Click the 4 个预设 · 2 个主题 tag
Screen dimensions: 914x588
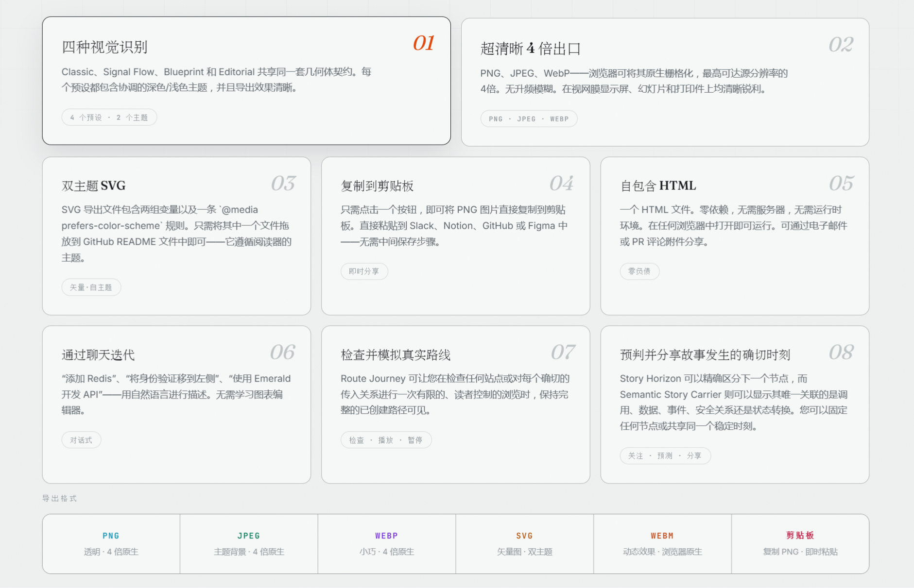109,118
